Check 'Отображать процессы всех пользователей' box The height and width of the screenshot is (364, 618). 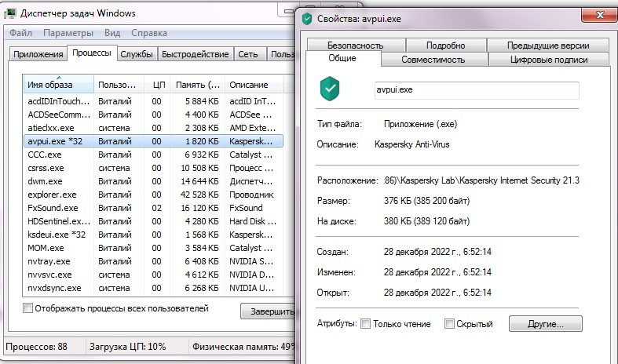point(29,308)
